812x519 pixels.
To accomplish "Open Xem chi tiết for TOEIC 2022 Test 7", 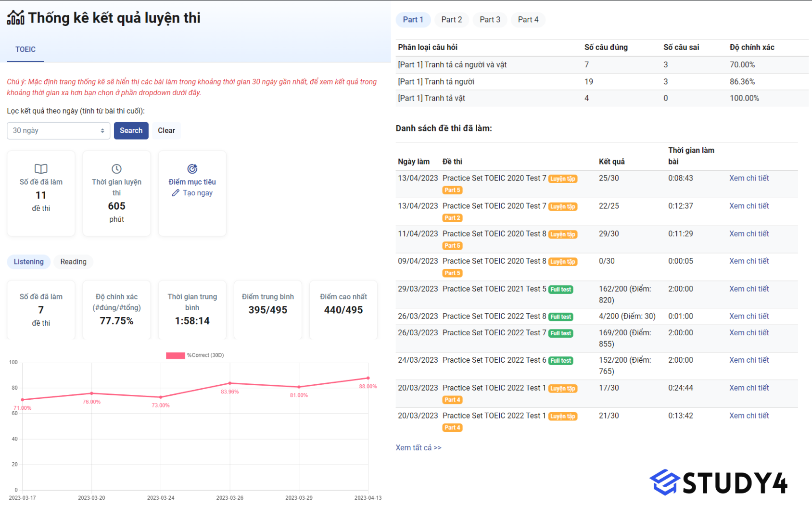I will pos(749,333).
